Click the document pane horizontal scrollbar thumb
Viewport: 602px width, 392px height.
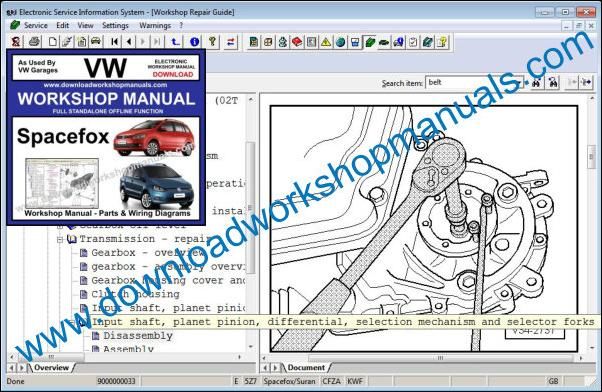(440, 357)
